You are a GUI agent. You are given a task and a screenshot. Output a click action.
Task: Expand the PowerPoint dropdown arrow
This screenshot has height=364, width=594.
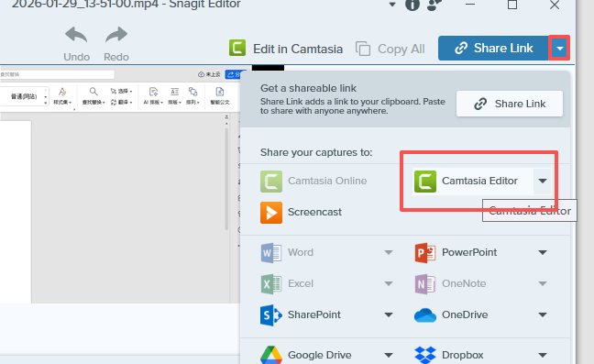pos(543,253)
